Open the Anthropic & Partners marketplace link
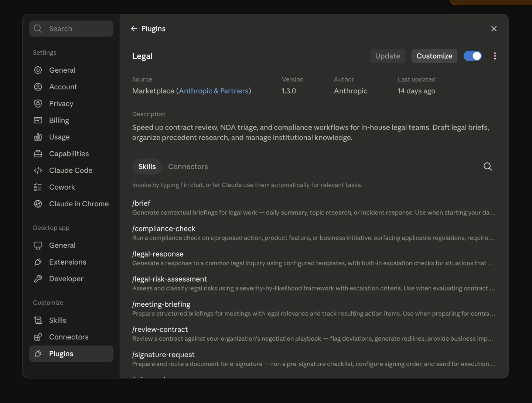 (x=214, y=91)
